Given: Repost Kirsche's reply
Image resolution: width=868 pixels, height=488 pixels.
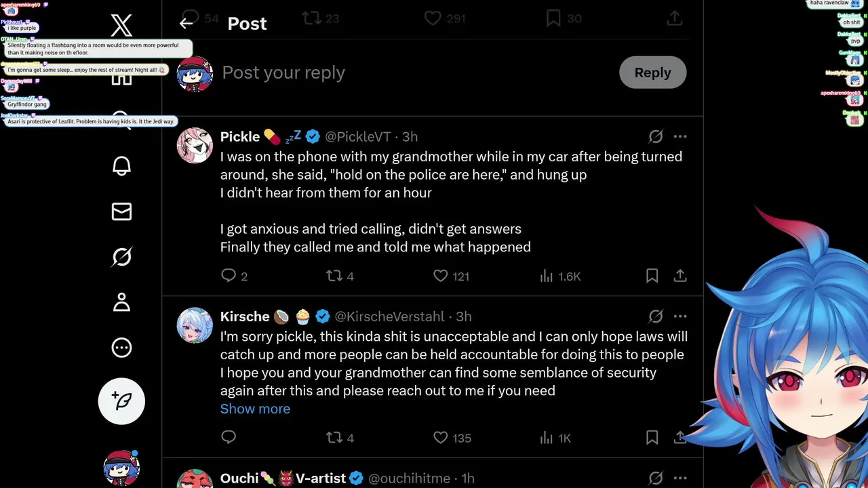Looking at the screenshot, I should [334, 438].
